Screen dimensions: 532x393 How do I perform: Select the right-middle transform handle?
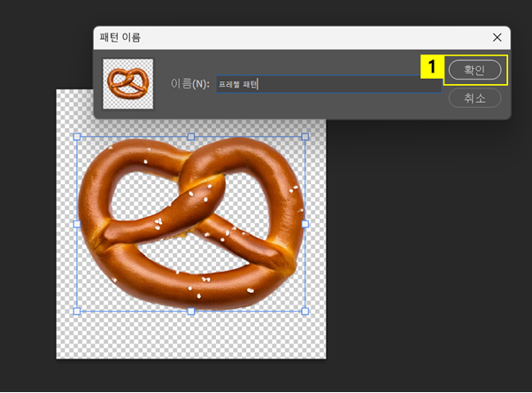[x=305, y=224]
